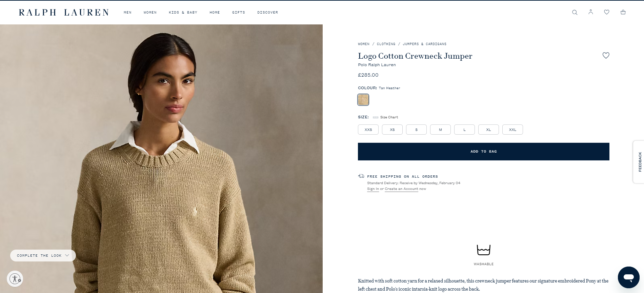Screen dimensions: 644x293
Task: Open the account profile icon
Action: click(x=591, y=12)
